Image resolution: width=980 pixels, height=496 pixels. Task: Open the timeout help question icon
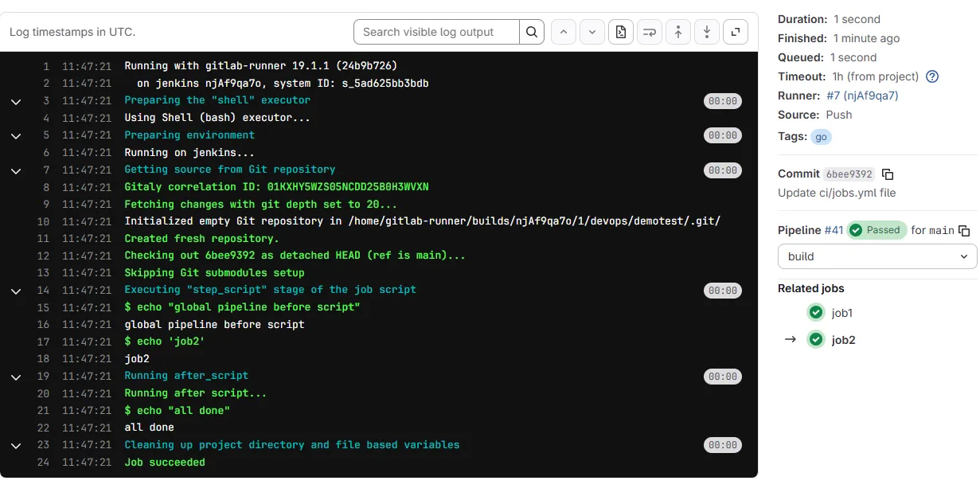coord(932,76)
